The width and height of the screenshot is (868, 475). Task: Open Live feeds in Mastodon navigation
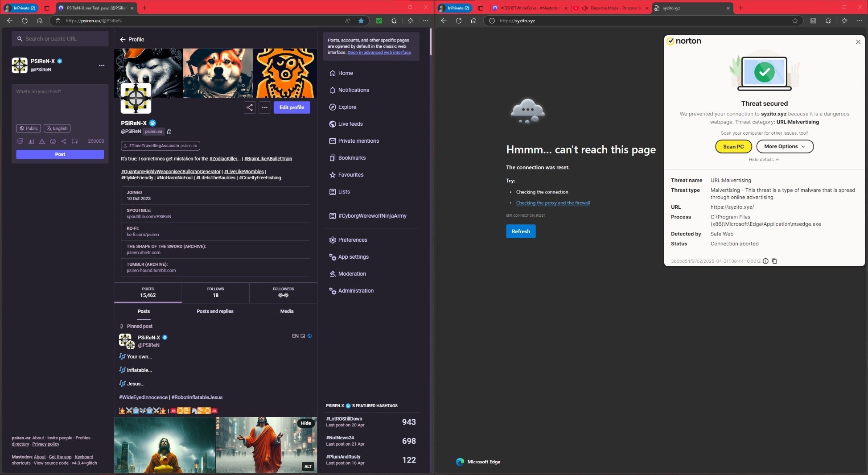pyautogui.click(x=346, y=124)
